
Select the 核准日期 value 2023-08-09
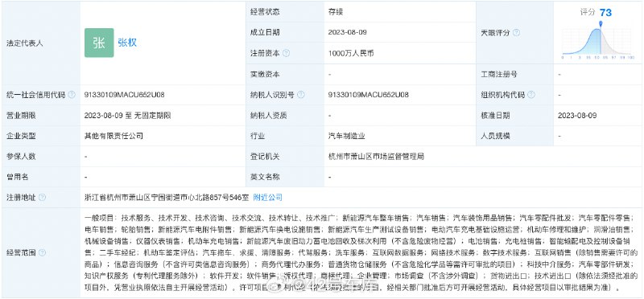click(577, 116)
